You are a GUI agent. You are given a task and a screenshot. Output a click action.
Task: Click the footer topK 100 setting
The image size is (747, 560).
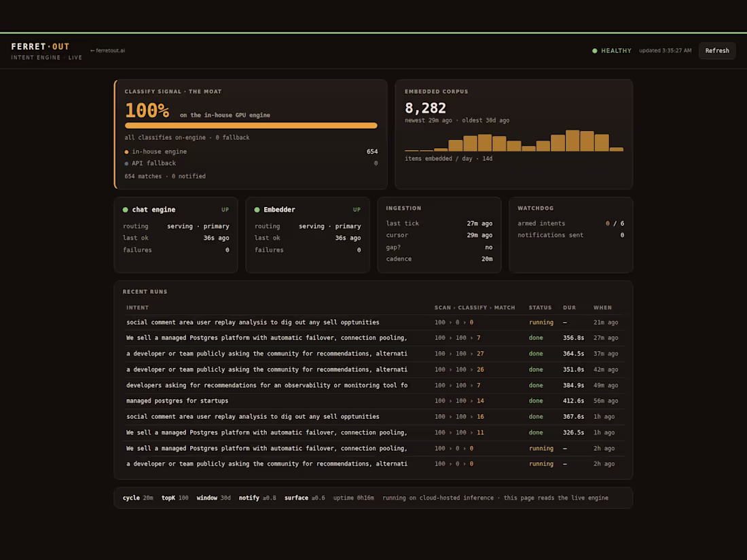pos(175,498)
